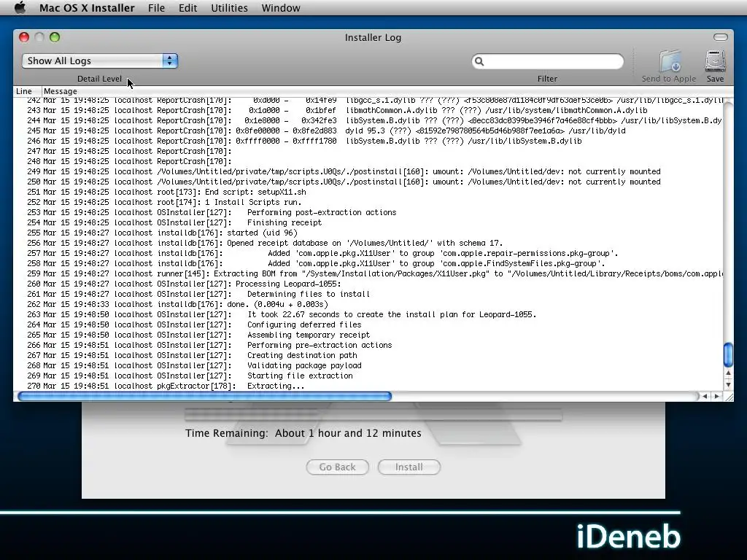747x560 pixels.
Task: Zoom the Installer Log window with green button
Action: (55, 37)
